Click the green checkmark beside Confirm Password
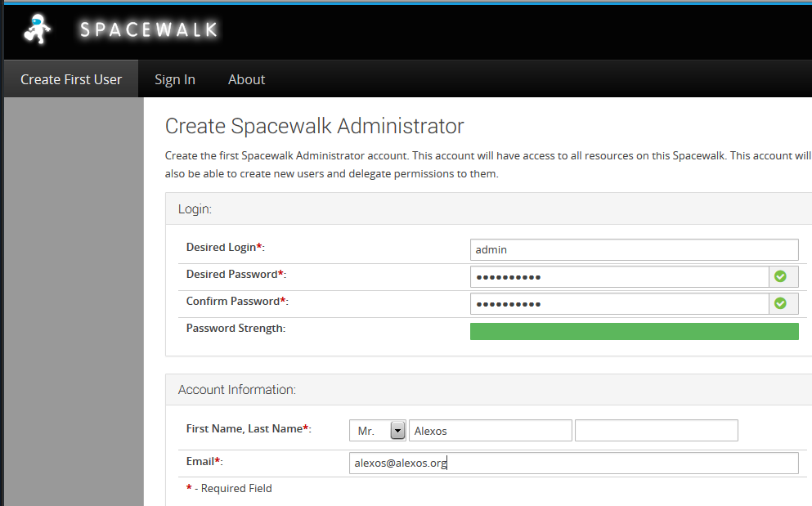 pyautogui.click(x=780, y=303)
